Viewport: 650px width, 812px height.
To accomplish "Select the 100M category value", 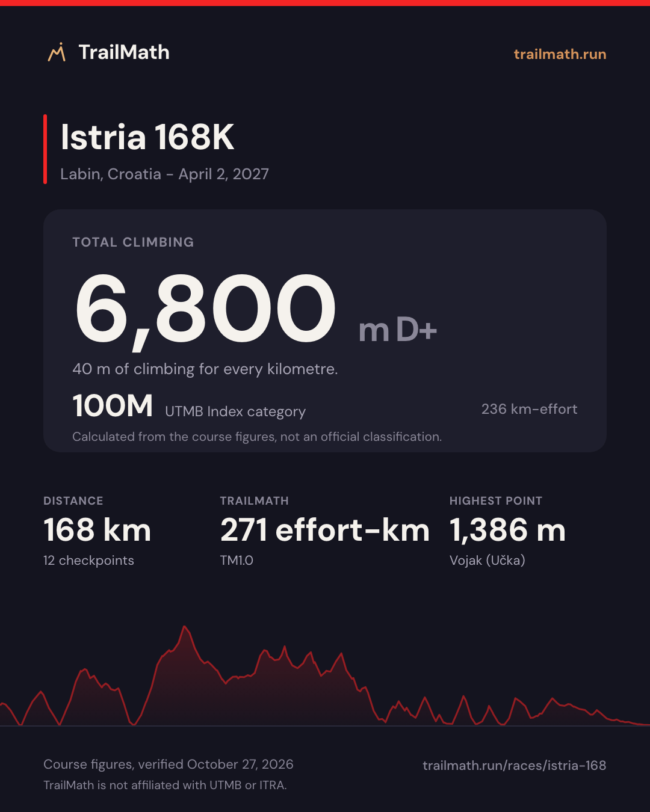I will coord(113,406).
